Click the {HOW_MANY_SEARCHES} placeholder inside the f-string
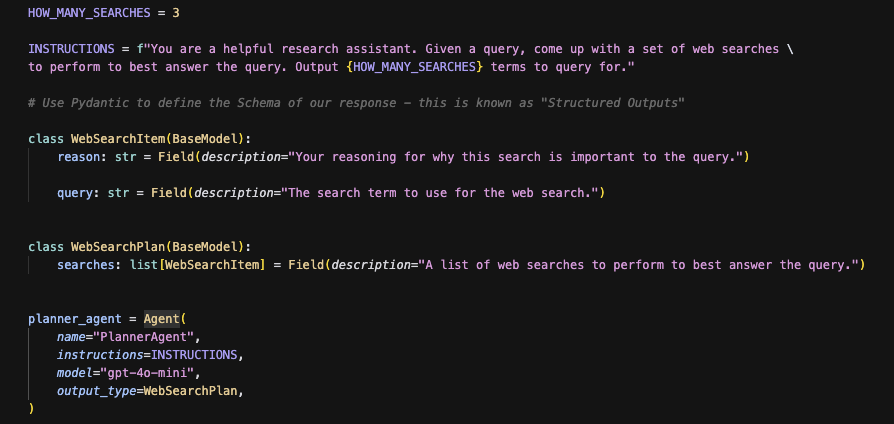The height and width of the screenshot is (424, 894). tap(415, 67)
